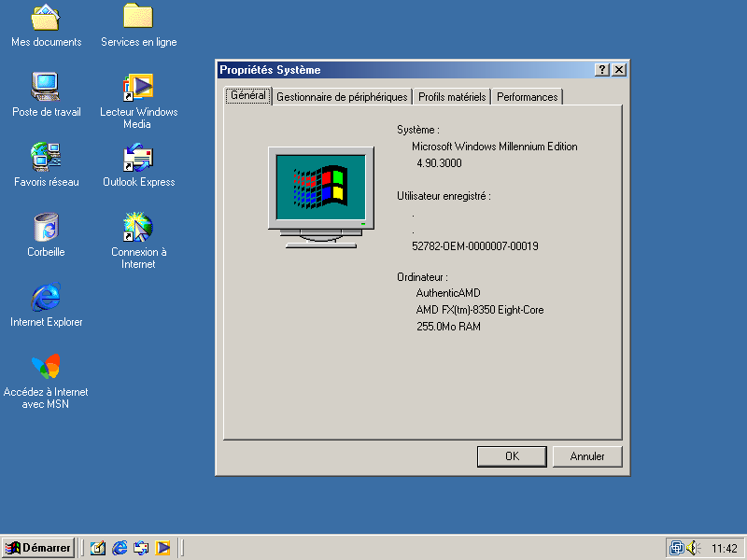Switch to Gestionnaire de périphériques tab
The height and width of the screenshot is (560, 747).
[x=342, y=97]
